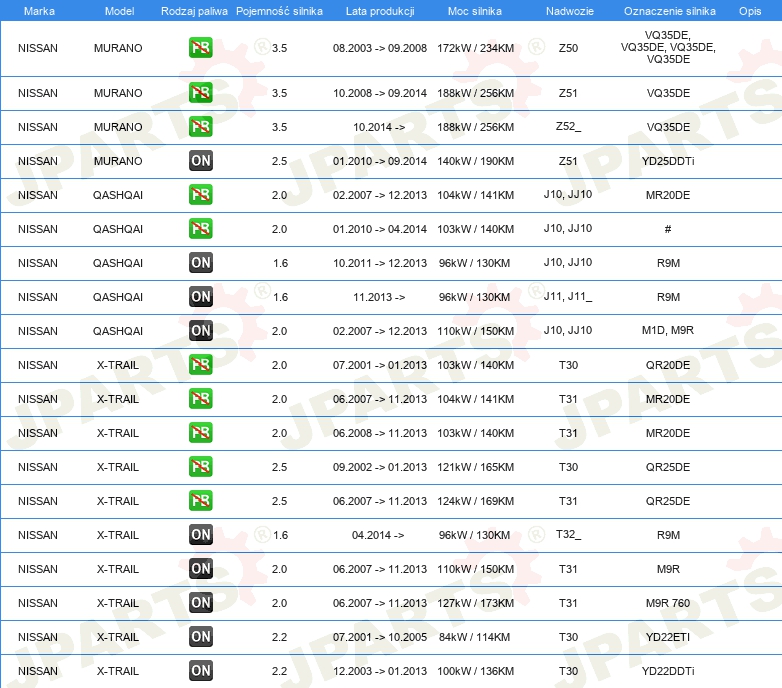Select the diesel icon for X-Trail YD22ETI
This screenshot has height=688, width=782.
(201, 637)
